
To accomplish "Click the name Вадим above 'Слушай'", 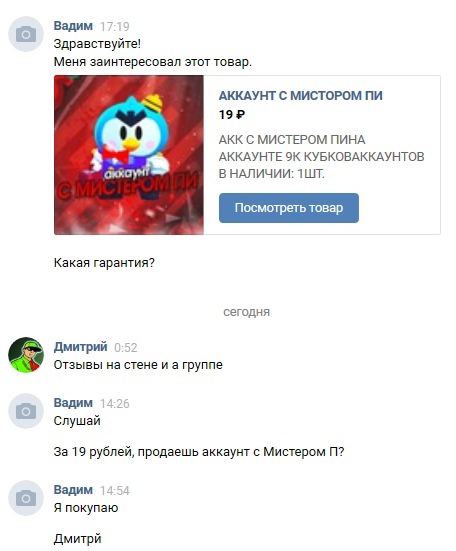I will pos(73,403).
